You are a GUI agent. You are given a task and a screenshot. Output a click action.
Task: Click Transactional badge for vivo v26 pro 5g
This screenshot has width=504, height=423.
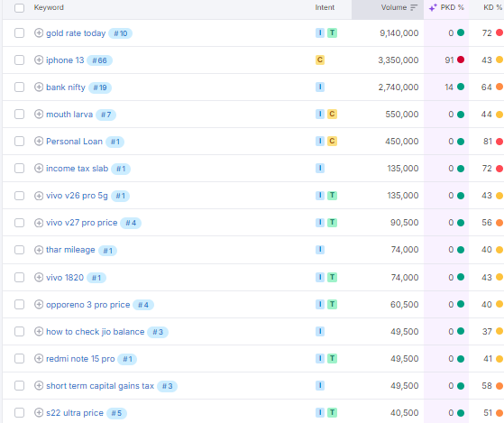(332, 196)
